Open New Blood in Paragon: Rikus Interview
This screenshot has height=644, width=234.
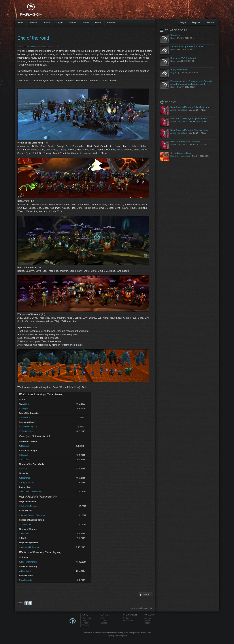[190, 107]
